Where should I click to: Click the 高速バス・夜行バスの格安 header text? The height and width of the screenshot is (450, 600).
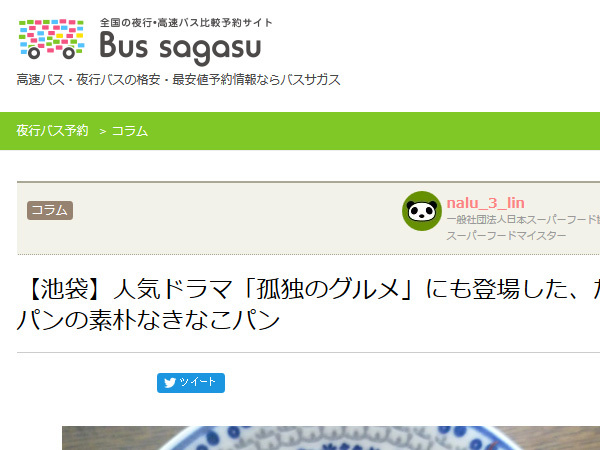(x=88, y=80)
